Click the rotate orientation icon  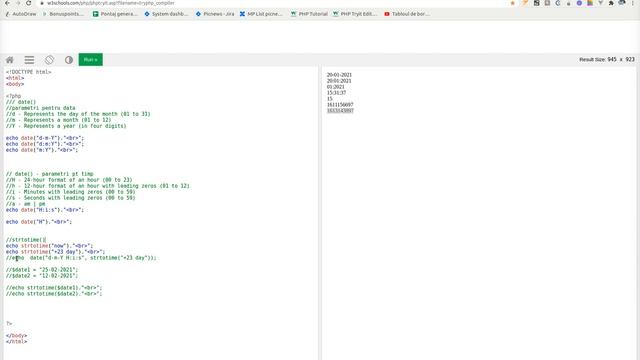49,60
